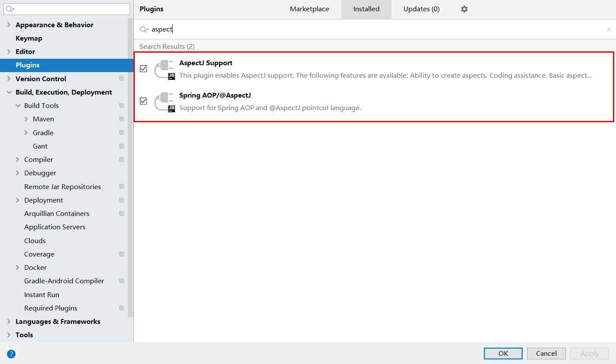The height and width of the screenshot is (364, 616).
Task: Open Arquillian Containers settings
Action: [57, 213]
